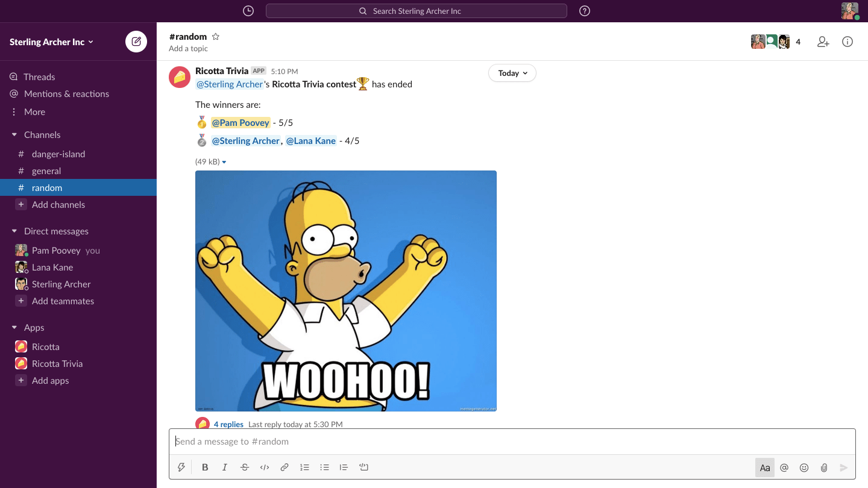Show channel details with the info icon

click(x=848, y=42)
